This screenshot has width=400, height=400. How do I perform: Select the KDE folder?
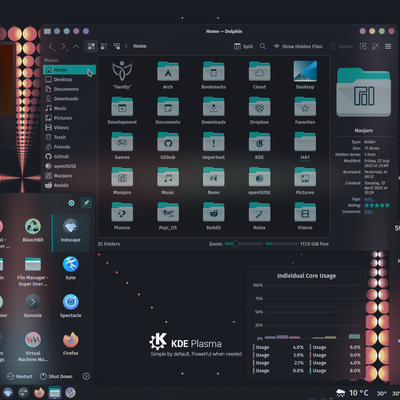tap(259, 146)
